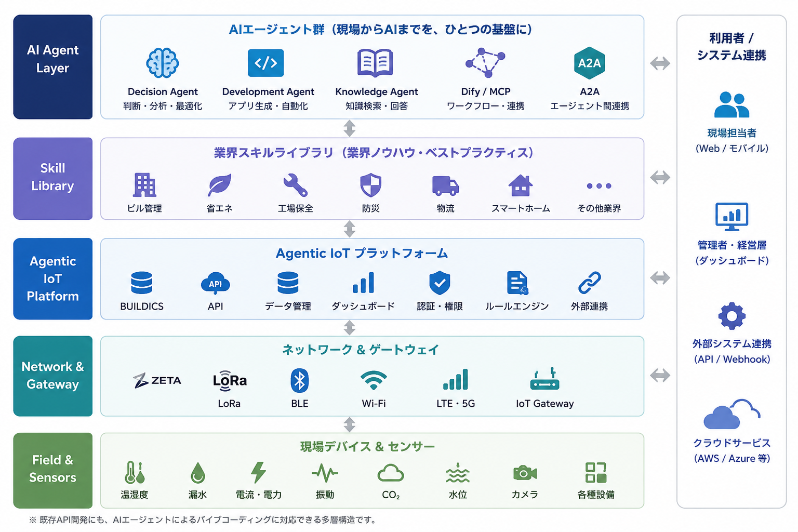Screen dimensions: 798x532
Task: Click the Dify / MCP network graph icon
Action: pyautogui.click(x=485, y=63)
